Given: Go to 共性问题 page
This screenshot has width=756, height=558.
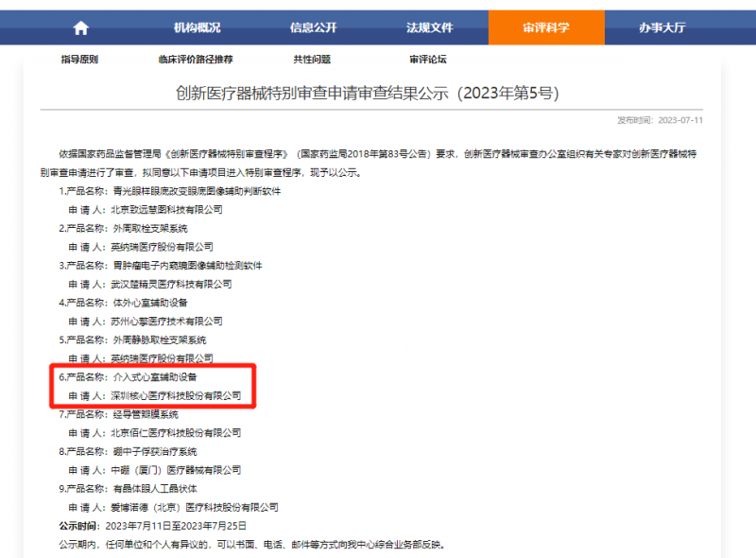Looking at the screenshot, I should 312,60.
